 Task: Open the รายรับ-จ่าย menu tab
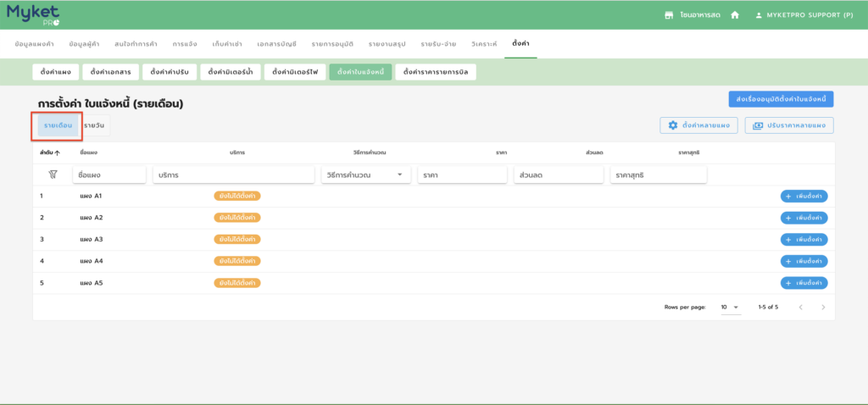(438, 44)
